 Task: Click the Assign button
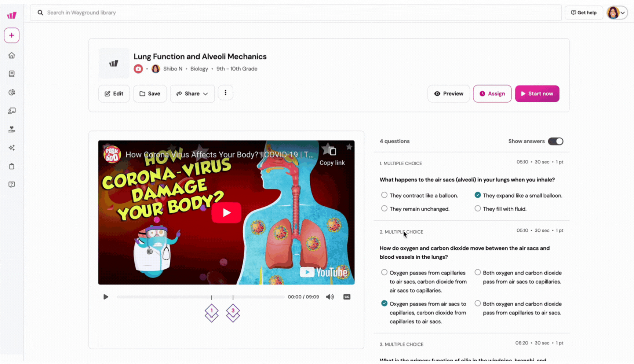pyautogui.click(x=492, y=93)
